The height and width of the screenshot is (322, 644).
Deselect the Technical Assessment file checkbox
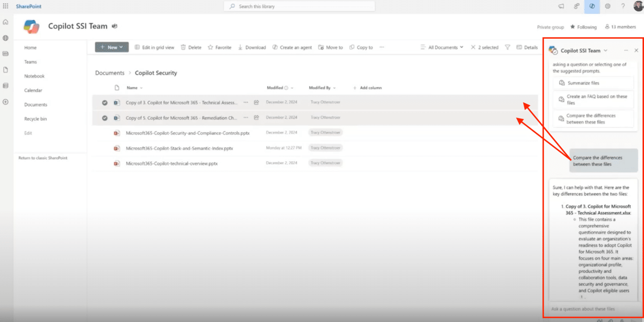coord(105,103)
